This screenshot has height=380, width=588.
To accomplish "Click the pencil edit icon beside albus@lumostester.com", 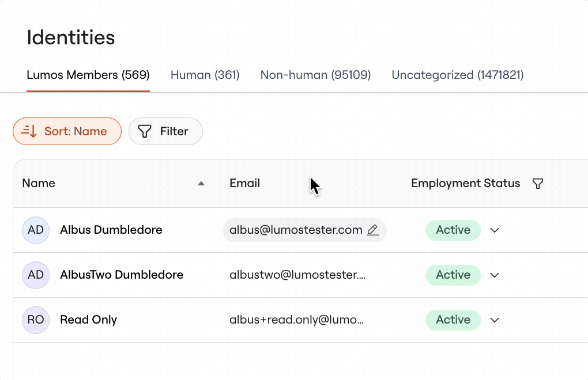I will [373, 230].
